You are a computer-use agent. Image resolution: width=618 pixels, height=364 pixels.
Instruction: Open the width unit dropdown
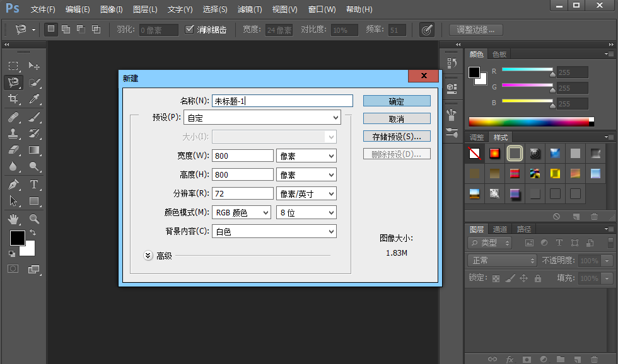point(306,156)
